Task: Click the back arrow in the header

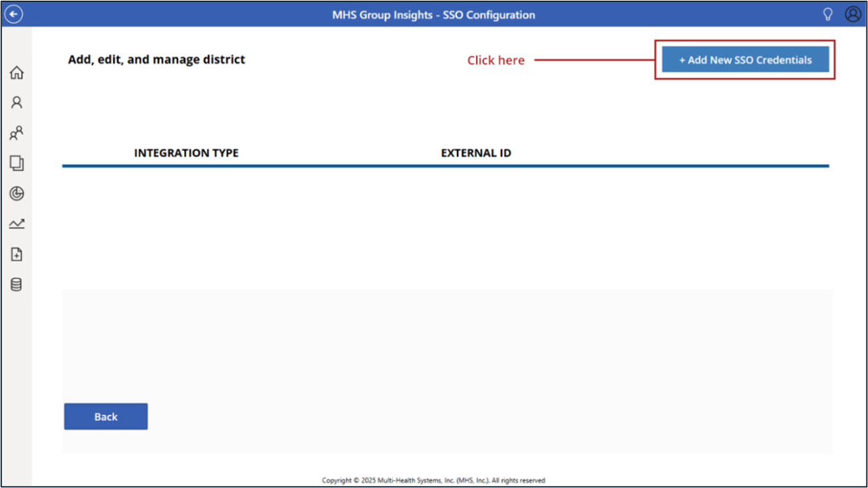Action: [x=14, y=14]
